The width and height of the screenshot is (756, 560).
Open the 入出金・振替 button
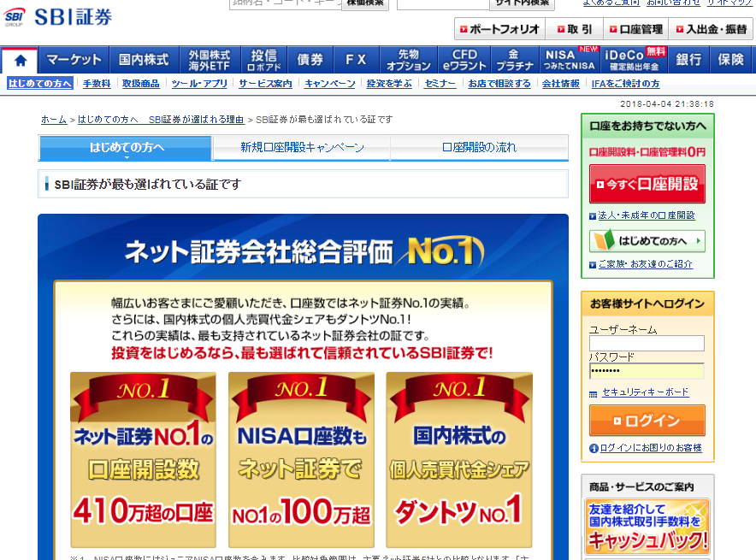[x=711, y=29]
